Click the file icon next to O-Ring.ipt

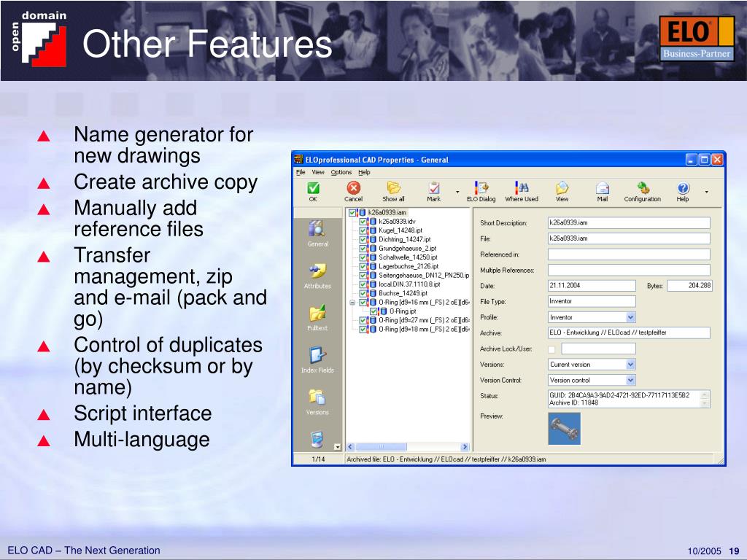pyautogui.click(x=384, y=311)
